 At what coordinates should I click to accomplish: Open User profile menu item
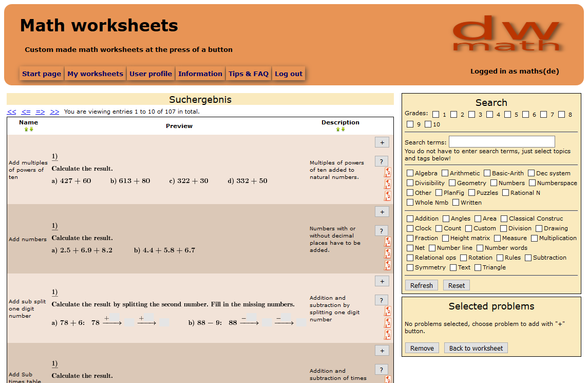tap(151, 74)
